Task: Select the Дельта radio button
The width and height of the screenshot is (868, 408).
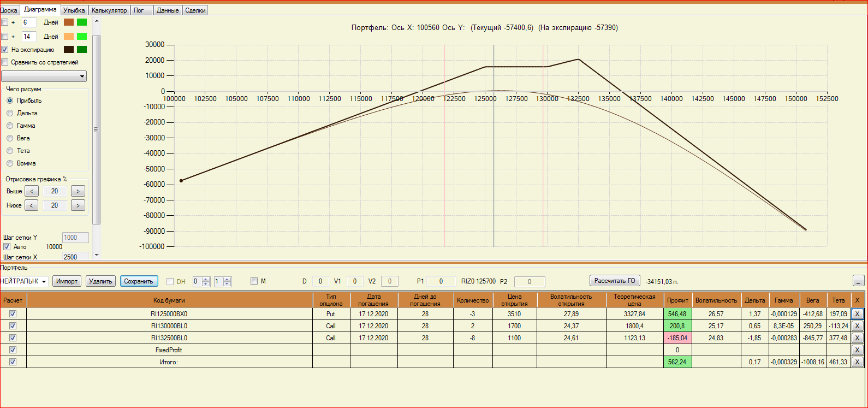Action: (10, 113)
